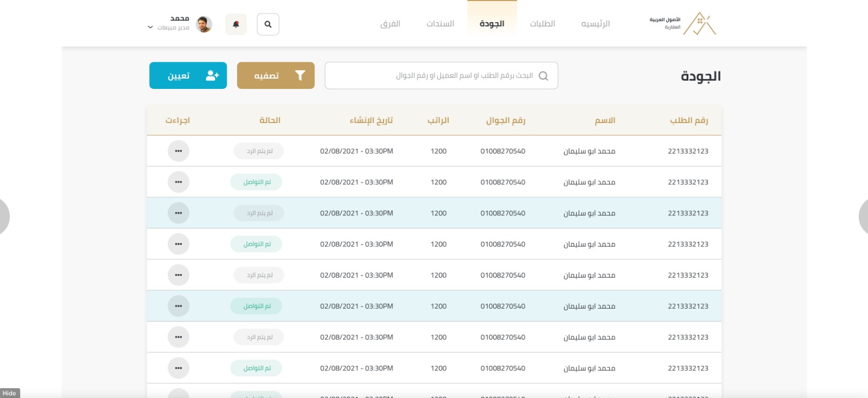Open the notifications bell
The height and width of the screenshot is (398, 868).
(x=236, y=24)
